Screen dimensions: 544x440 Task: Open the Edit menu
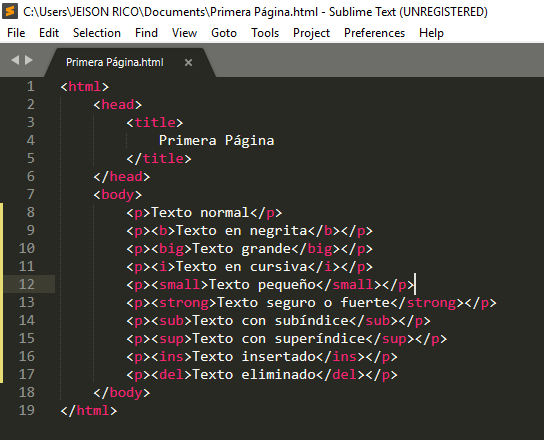pyautogui.click(x=49, y=33)
